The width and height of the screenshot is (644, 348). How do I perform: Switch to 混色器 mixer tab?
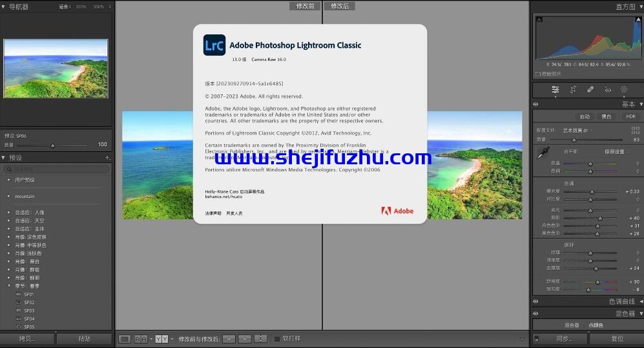coord(571,325)
